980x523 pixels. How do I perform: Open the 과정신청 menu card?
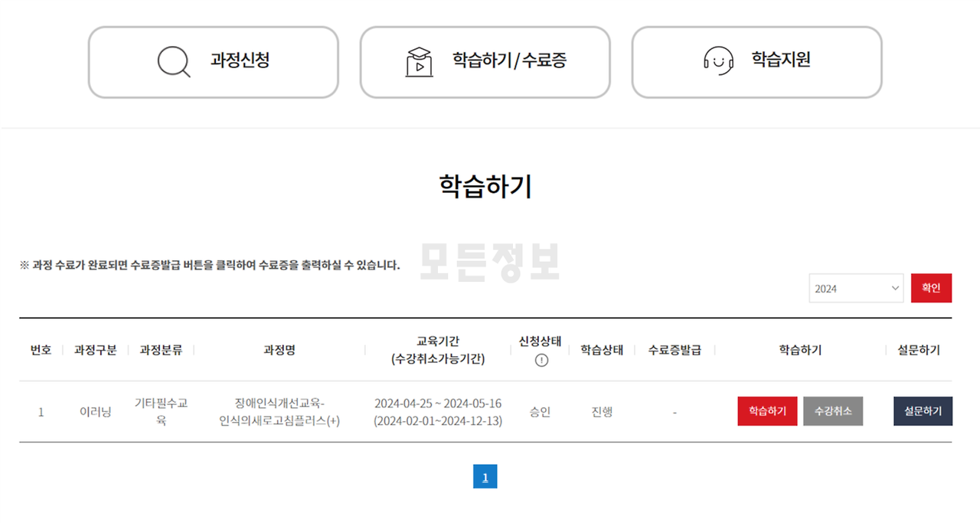pyautogui.click(x=213, y=62)
